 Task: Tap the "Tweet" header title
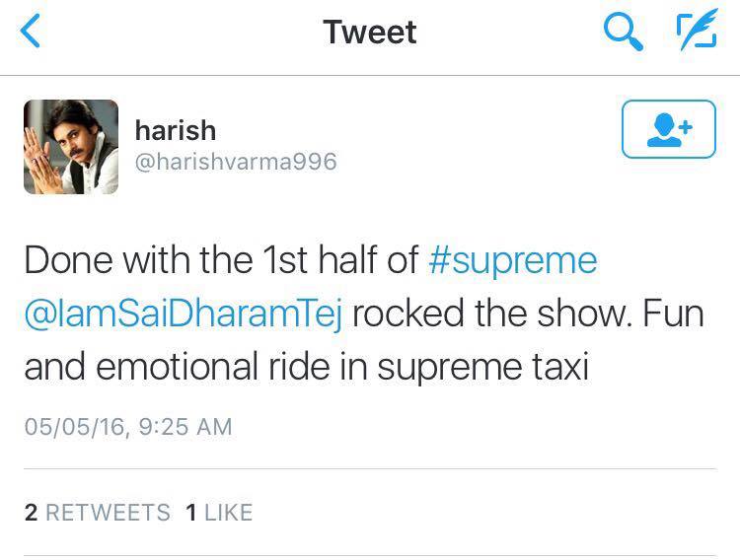tap(370, 33)
